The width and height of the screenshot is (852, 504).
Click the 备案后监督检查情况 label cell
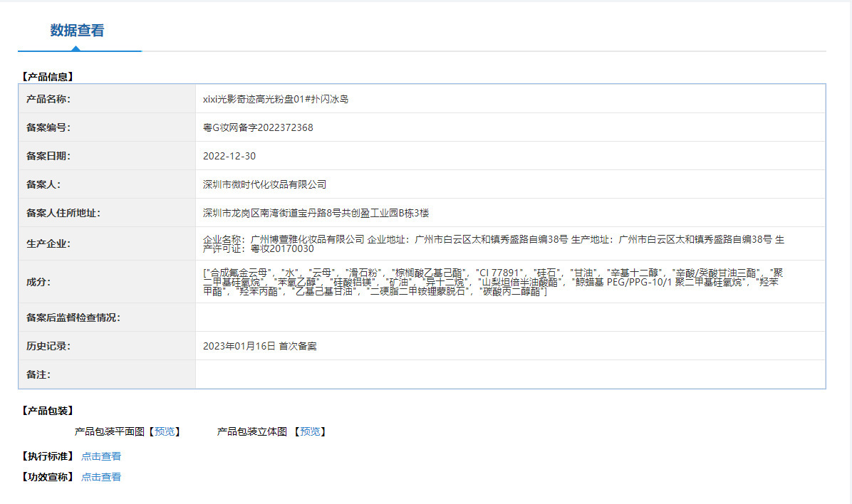tap(107, 317)
